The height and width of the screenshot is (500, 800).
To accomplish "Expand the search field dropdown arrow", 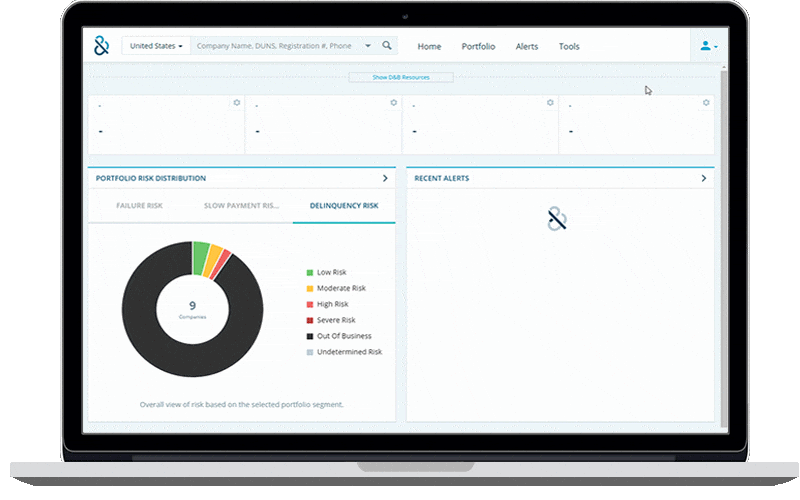I will (367, 46).
